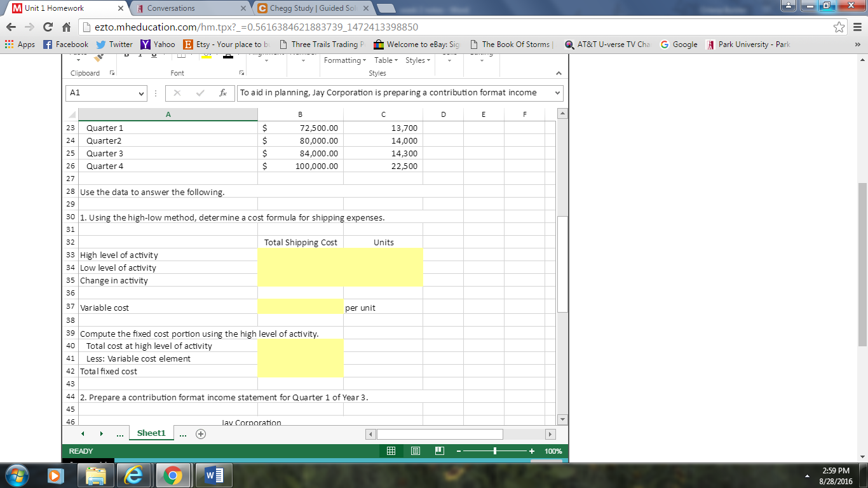Open the Font settings dialog launcher
Viewport: 868px width, 488px height.
(x=241, y=72)
